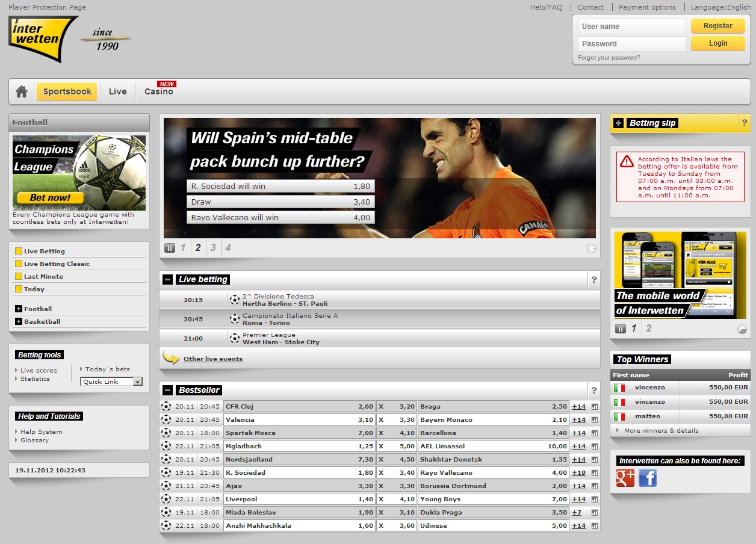Viewport: 756px width, 544px height.
Task: Pause the main banner slideshow
Action: tap(170, 247)
